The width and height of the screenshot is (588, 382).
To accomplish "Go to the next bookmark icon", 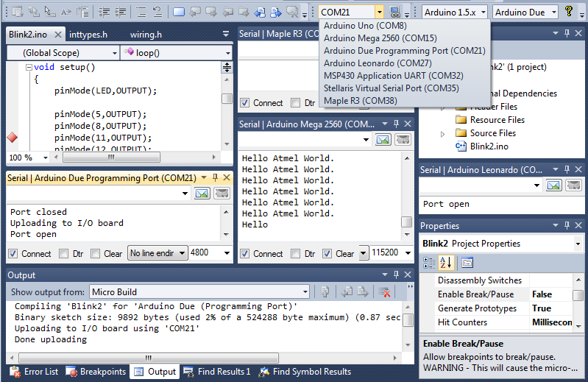I will tap(210, 12).
